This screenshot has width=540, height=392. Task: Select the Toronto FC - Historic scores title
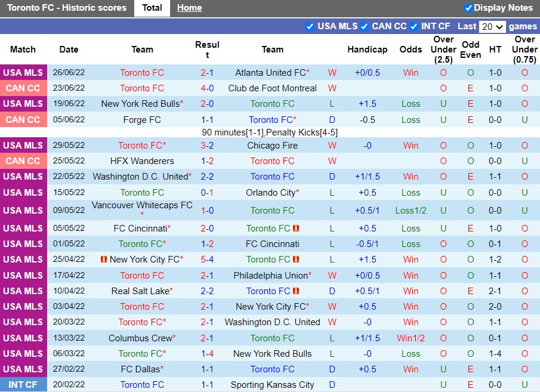point(67,8)
